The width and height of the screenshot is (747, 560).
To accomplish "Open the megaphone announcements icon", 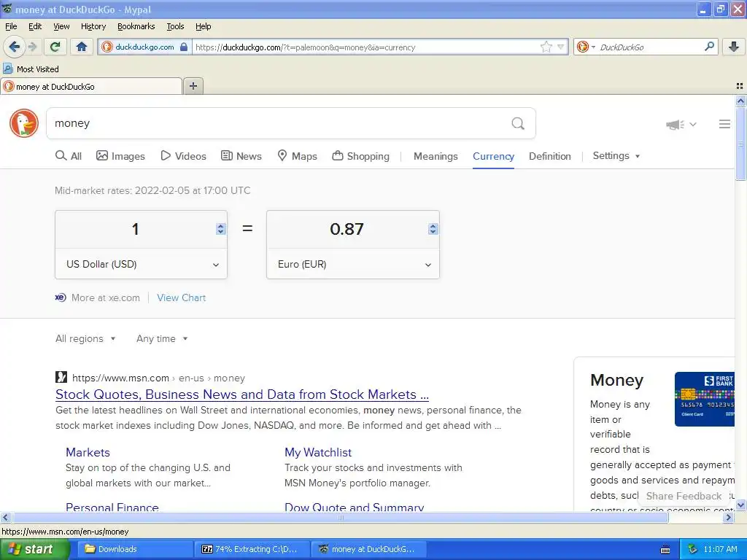I will (x=675, y=124).
